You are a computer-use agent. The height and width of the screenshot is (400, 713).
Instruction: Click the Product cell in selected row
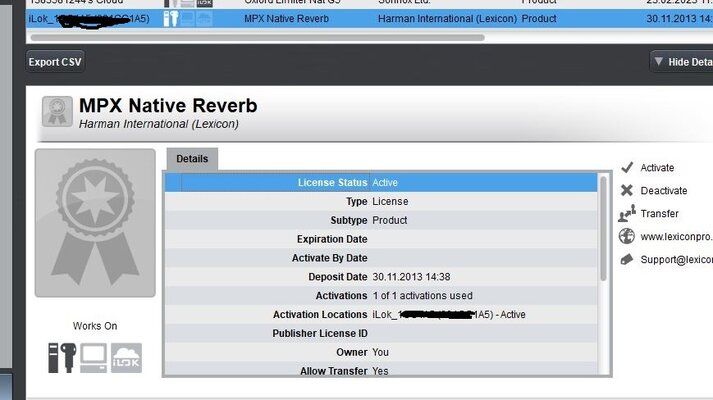(539, 19)
